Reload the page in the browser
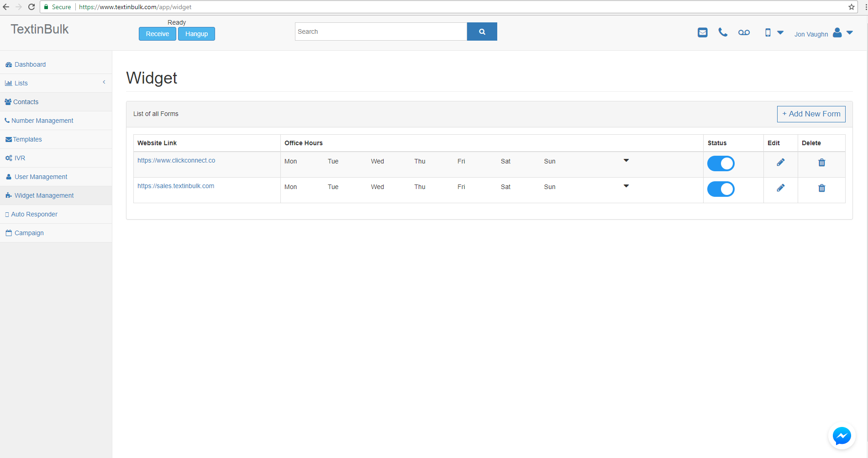868x458 pixels. coord(32,7)
